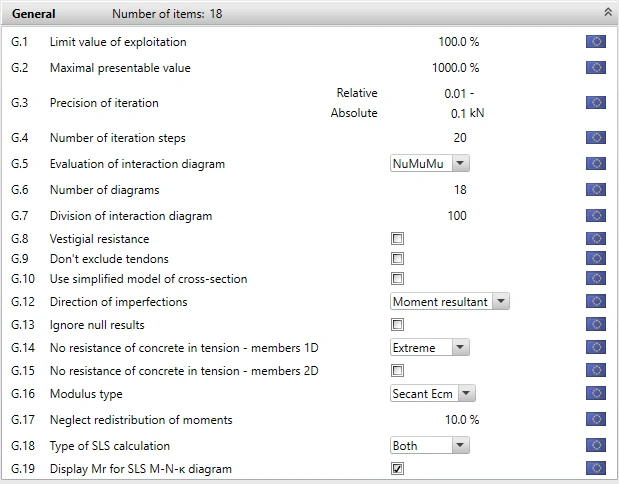Open the Modulus type Secant Ecm dropdown
Screen dimensions: 619x484
click(433, 393)
